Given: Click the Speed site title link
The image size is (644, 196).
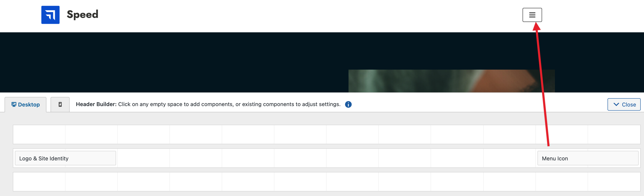Looking at the screenshot, I should click(82, 15).
